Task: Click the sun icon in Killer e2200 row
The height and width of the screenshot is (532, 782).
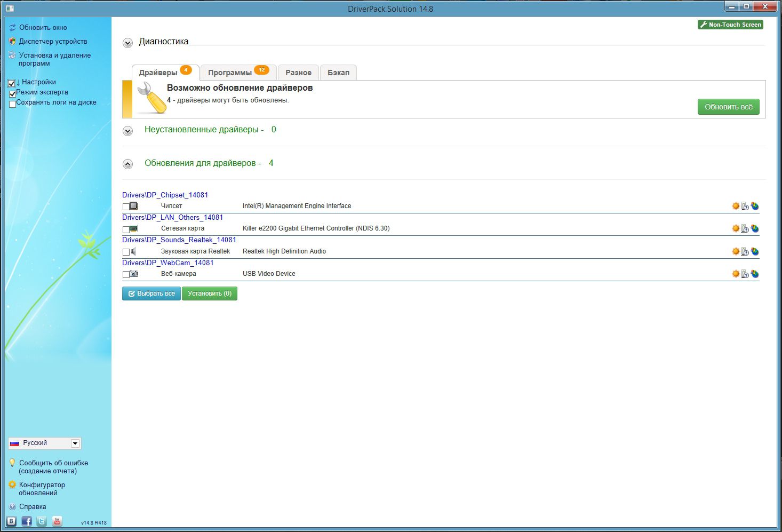Action: point(736,228)
